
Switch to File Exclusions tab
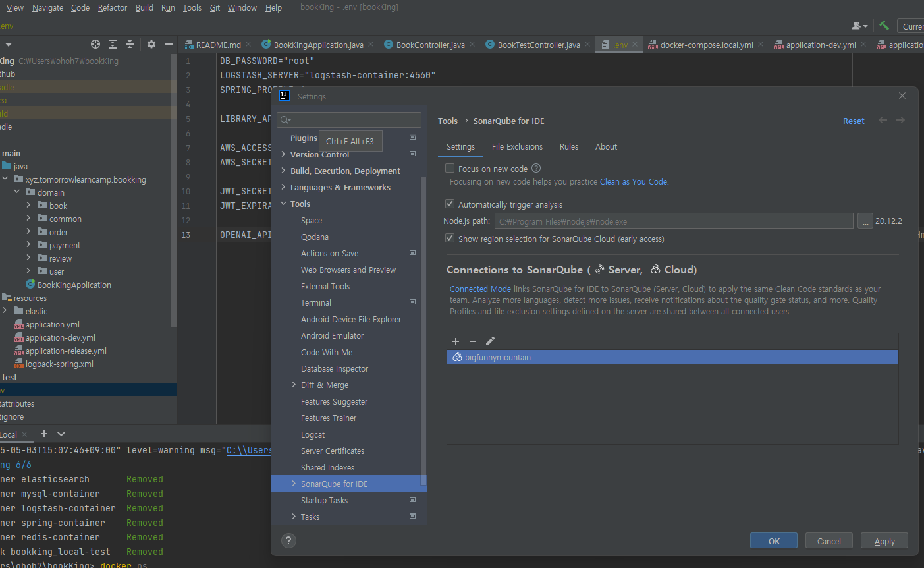click(x=517, y=147)
